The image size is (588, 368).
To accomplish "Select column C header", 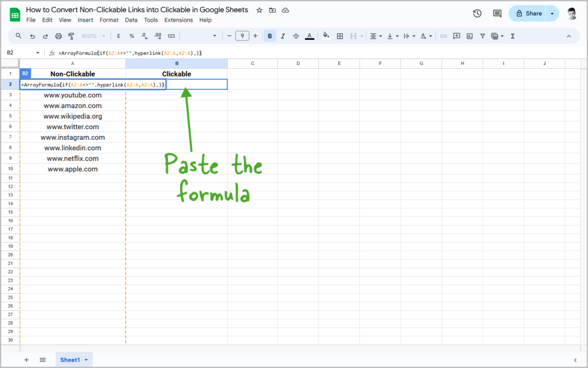I will [x=252, y=63].
